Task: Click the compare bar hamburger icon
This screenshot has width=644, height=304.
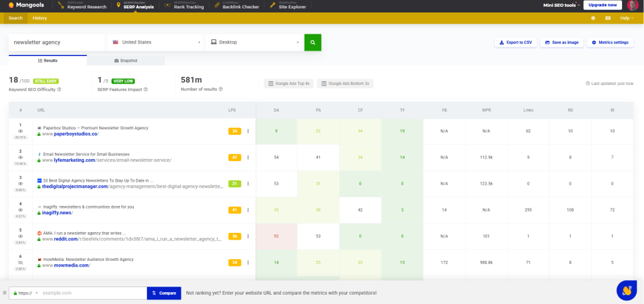Action: (4, 293)
